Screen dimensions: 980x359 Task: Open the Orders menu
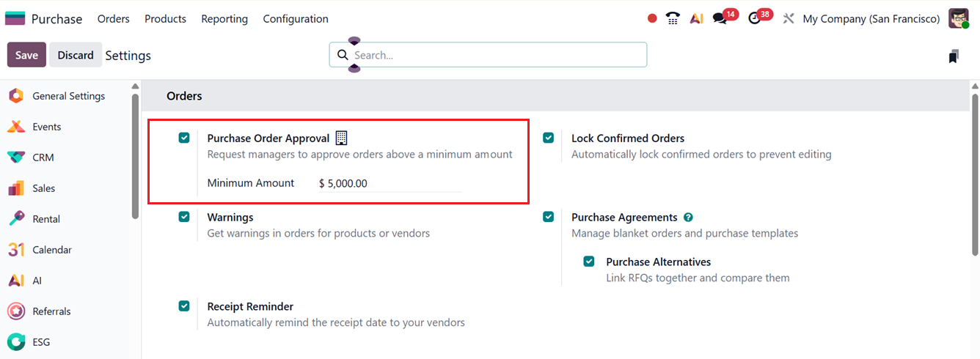point(114,19)
